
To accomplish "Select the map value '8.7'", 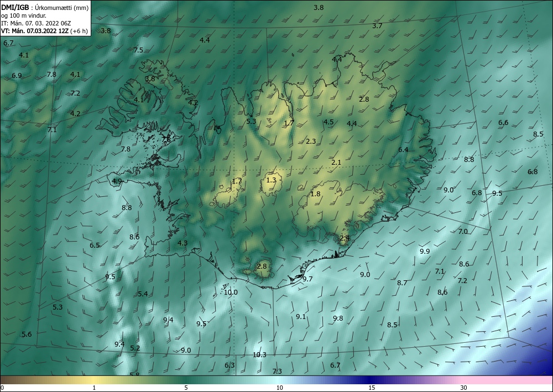I will coord(402,283).
